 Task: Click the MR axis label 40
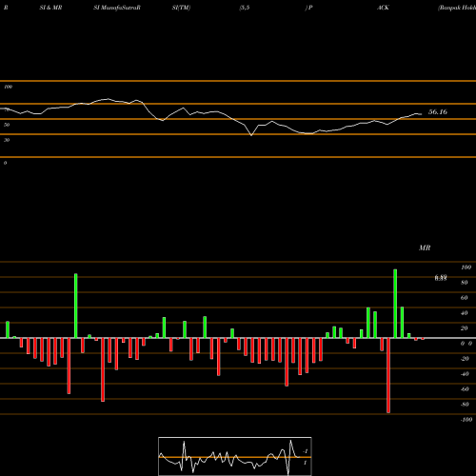(465, 313)
